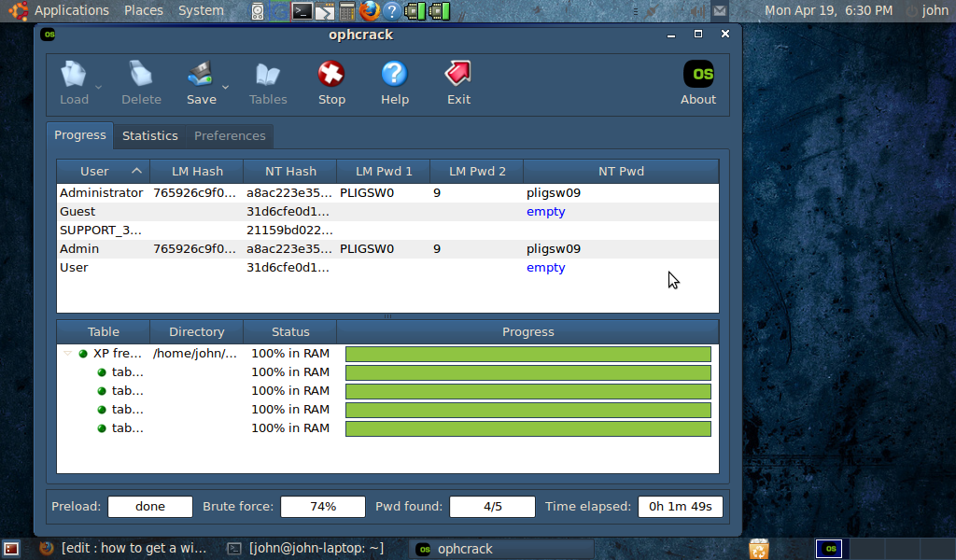Open the System menu
The height and width of the screenshot is (560, 956).
(x=201, y=10)
